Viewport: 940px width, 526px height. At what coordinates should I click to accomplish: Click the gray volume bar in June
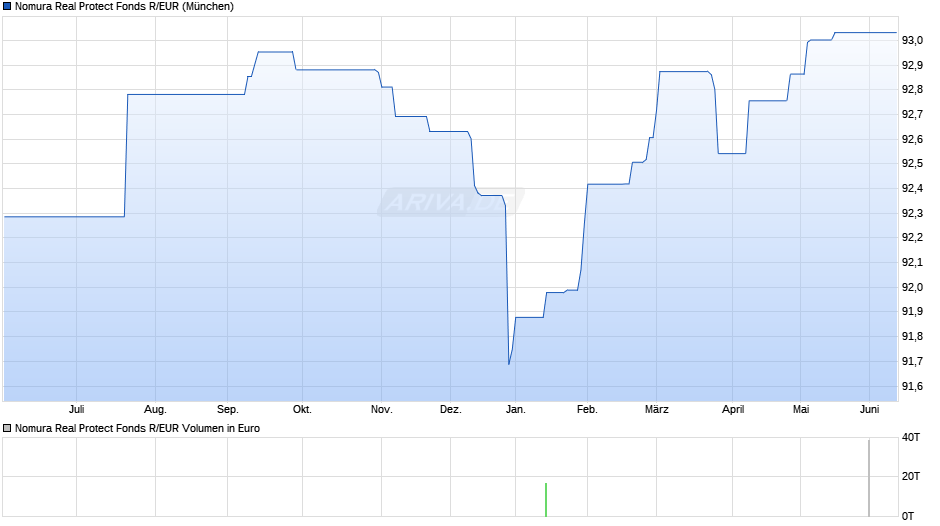pyautogui.click(x=869, y=478)
